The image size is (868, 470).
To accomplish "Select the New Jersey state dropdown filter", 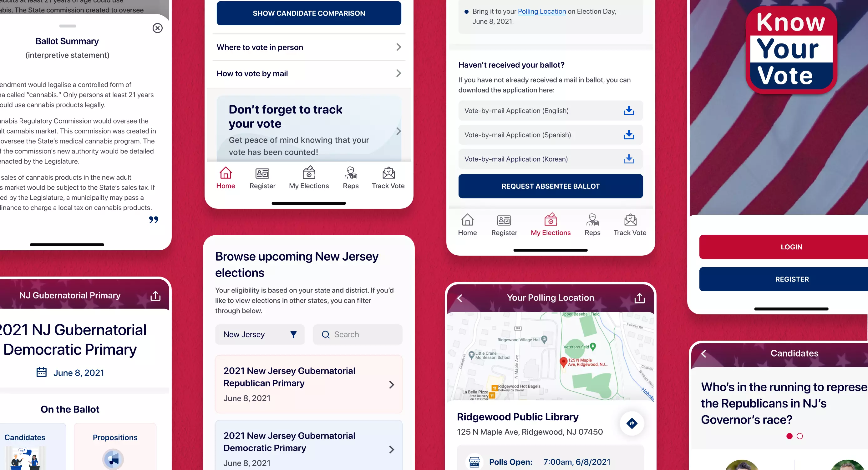I will 259,334.
